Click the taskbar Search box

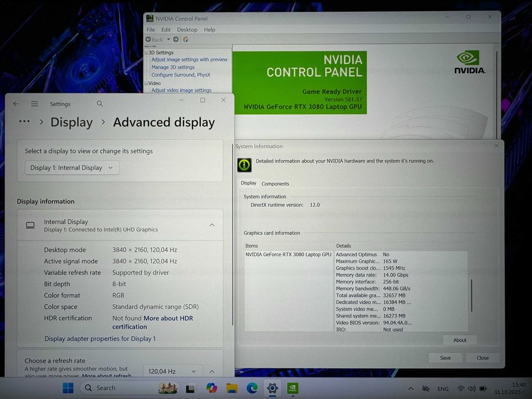pyautogui.click(x=129, y=388)
